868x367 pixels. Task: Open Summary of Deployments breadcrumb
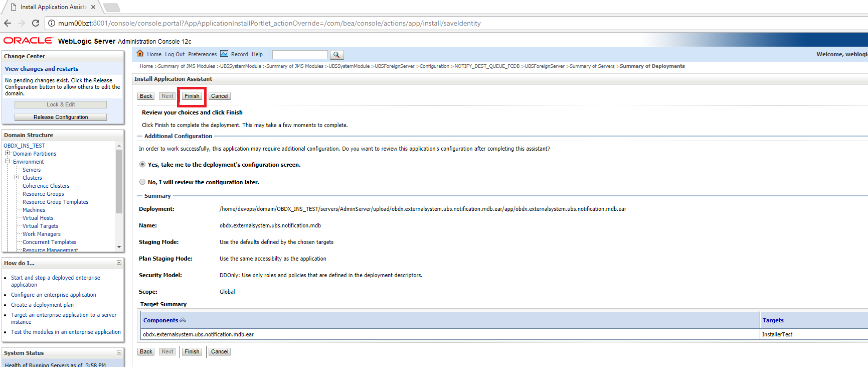point(652,66)
